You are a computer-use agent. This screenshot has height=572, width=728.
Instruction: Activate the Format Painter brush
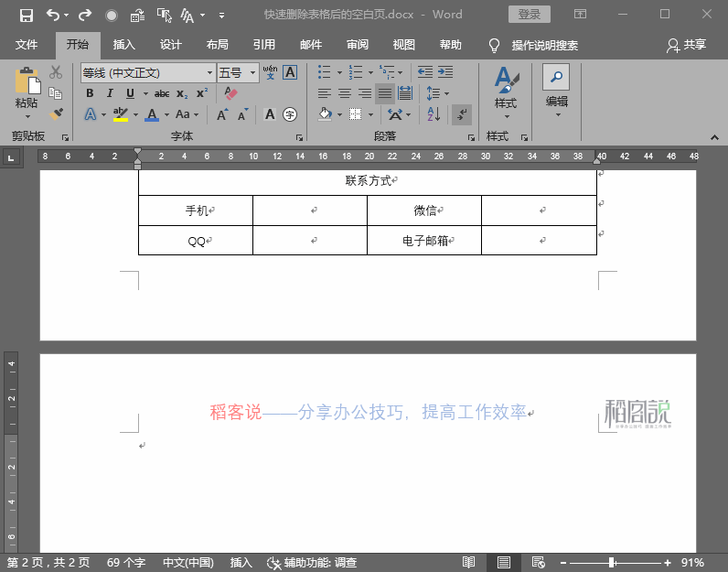56,113
